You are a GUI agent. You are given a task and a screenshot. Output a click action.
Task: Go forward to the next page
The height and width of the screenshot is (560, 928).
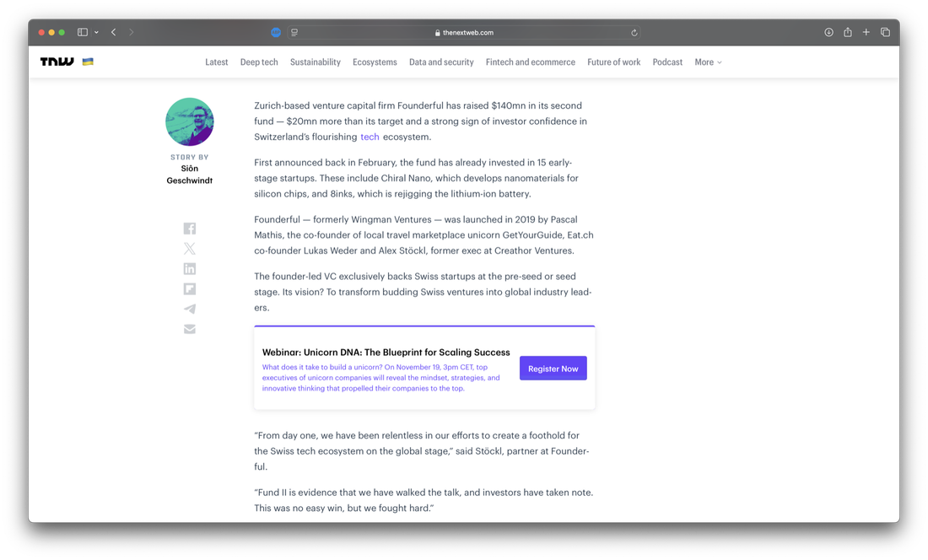click(x=132, y=32)
